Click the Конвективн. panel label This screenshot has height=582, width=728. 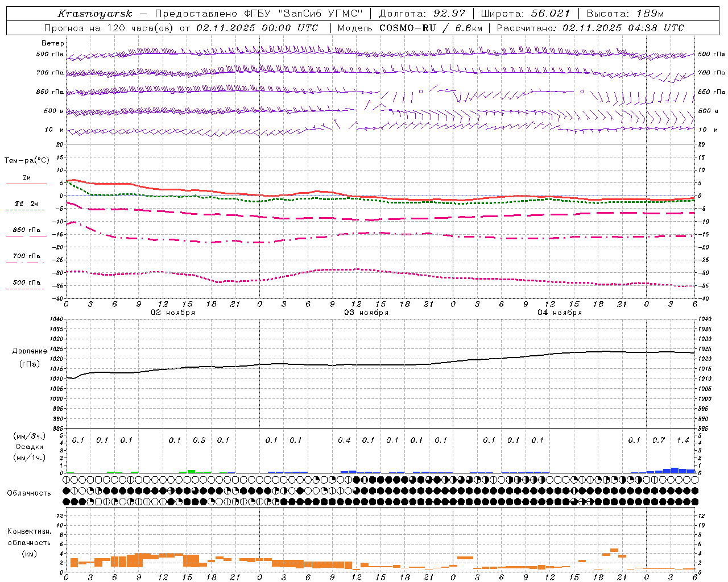[29, 531]
